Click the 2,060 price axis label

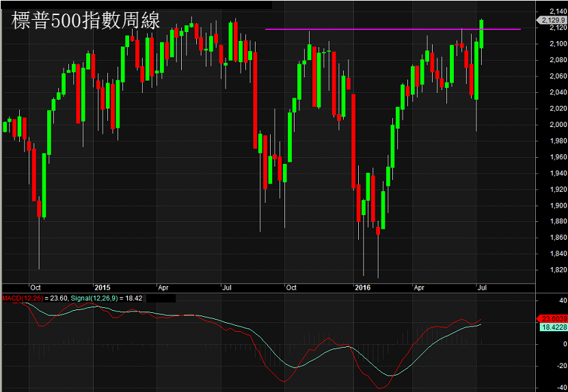pyautogui.click(x=558, y=76)
